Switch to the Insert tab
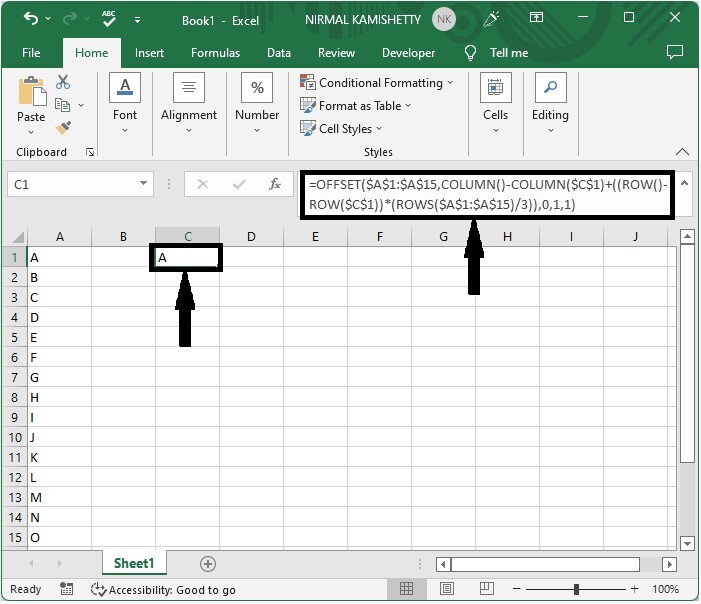701x604 pixels. [149, 53]
